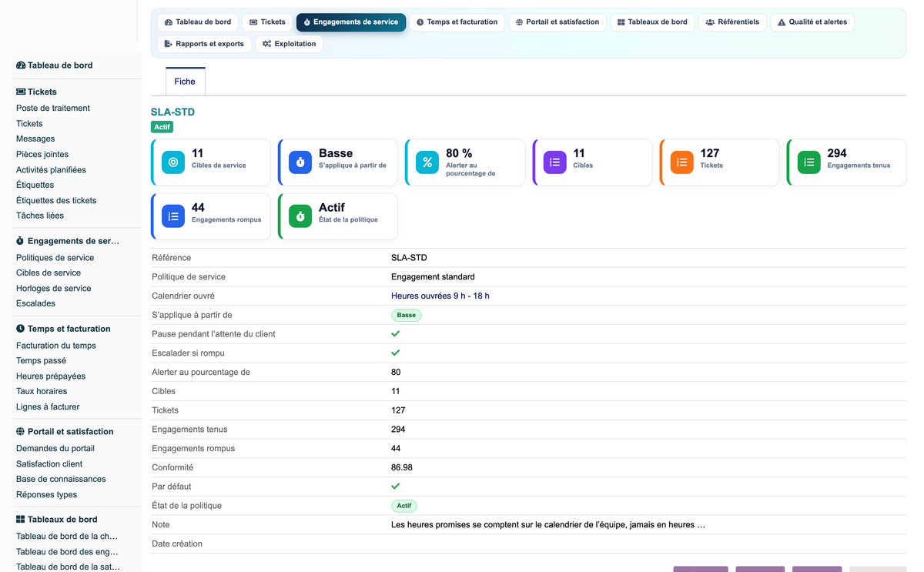Screen dimensions: 924x572
Task: Click the stopwatch icon beside sidebar Engagements de service
Action: (x=21, y=241)
